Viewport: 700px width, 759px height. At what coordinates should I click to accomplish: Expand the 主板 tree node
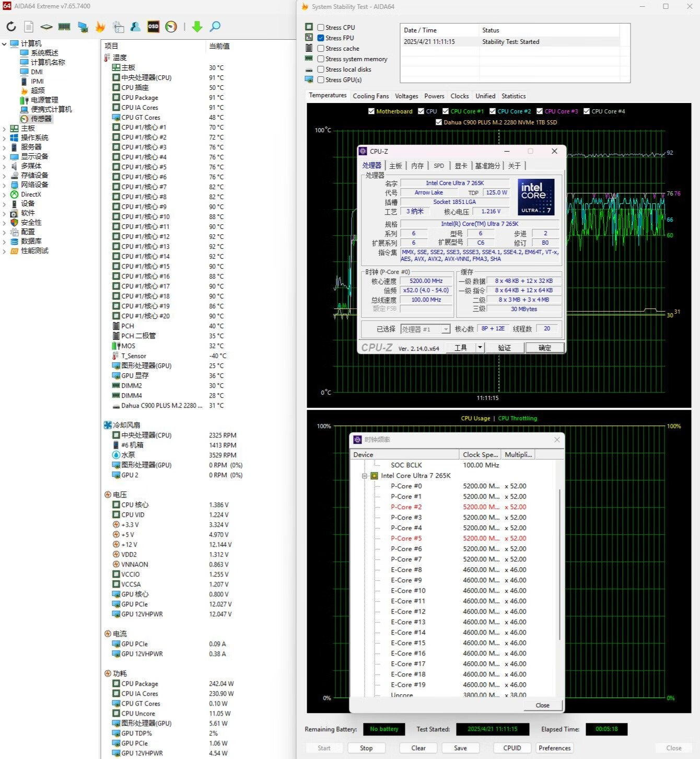point(4,128)
